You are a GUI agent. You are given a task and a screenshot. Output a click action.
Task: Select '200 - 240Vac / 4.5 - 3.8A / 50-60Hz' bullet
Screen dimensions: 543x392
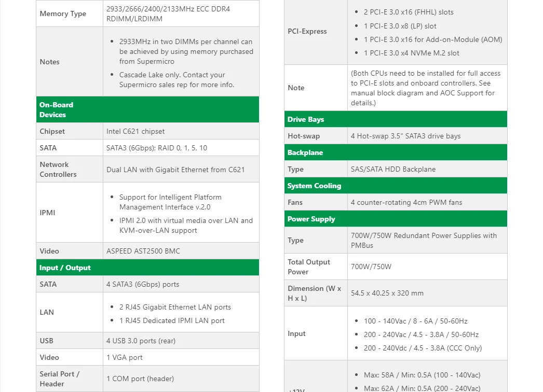(x=421, y=334)
